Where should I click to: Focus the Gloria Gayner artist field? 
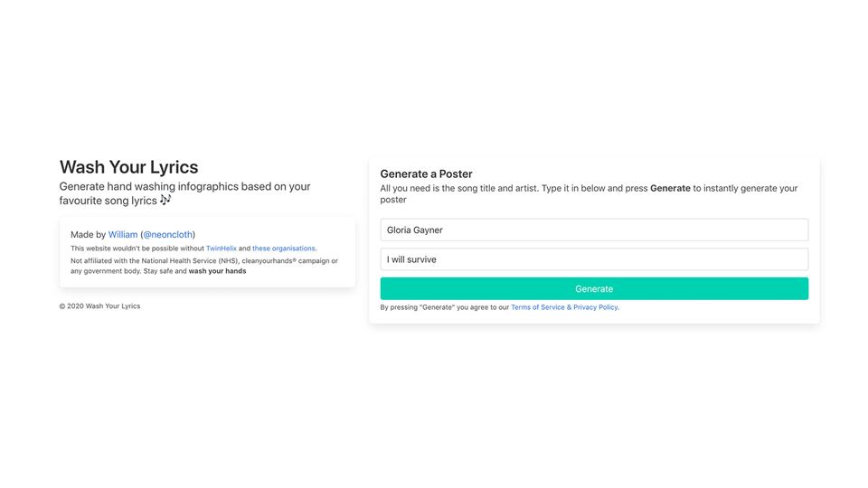point(594,230)
